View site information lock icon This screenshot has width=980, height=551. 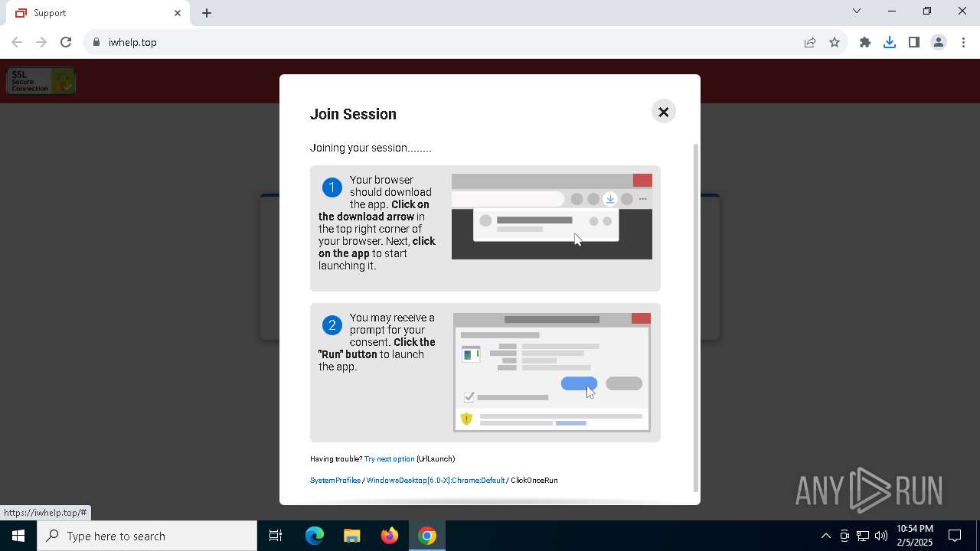click(96, 42)
